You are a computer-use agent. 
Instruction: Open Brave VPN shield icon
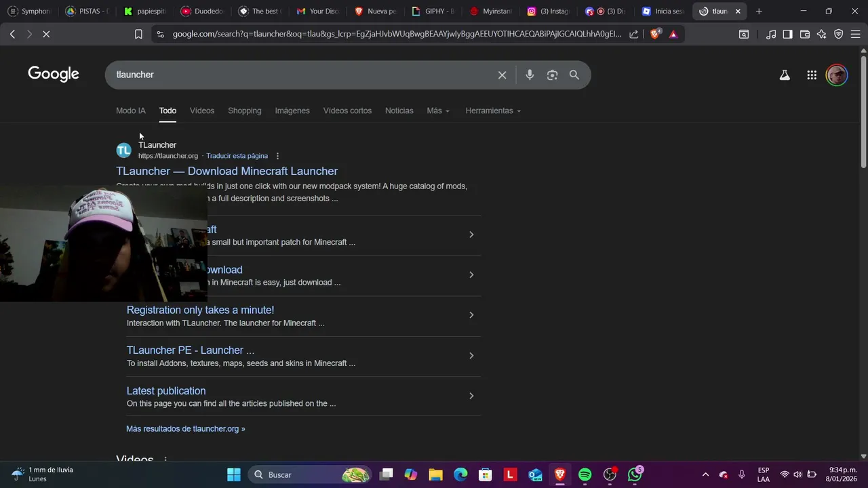(x=839, y=34)
